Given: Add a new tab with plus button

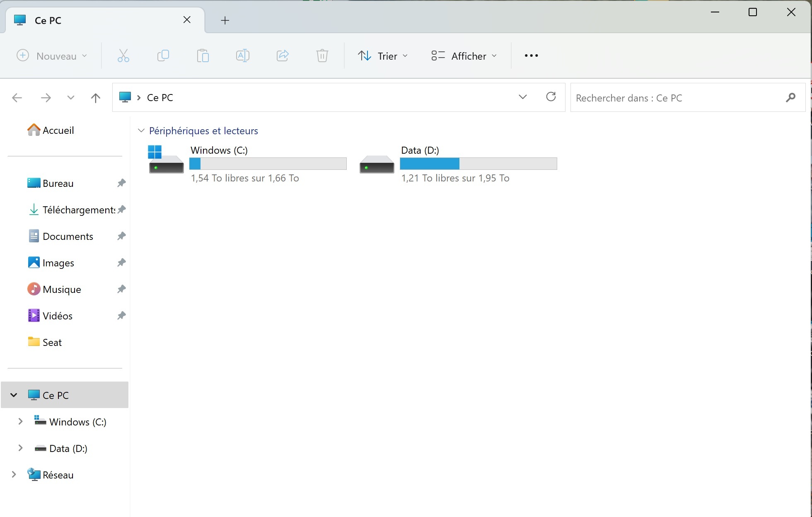Looking at the screenshot, I should 225,20.
